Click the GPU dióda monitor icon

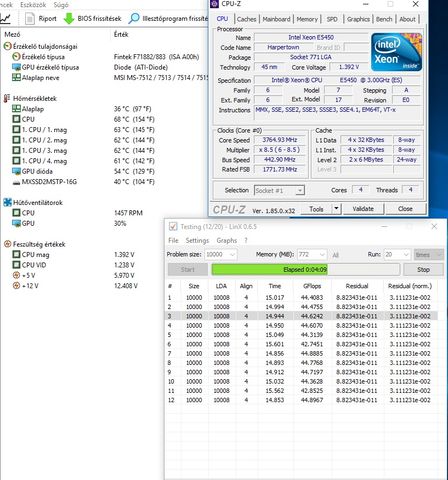(x=16, y=171)
